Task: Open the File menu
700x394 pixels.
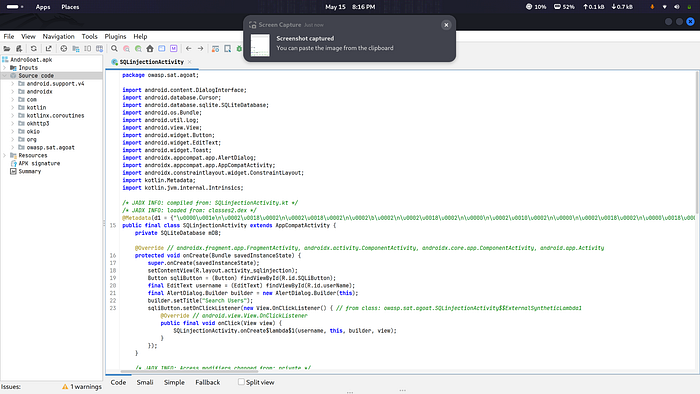Action: pyautogui.click(x=9, y=37)
